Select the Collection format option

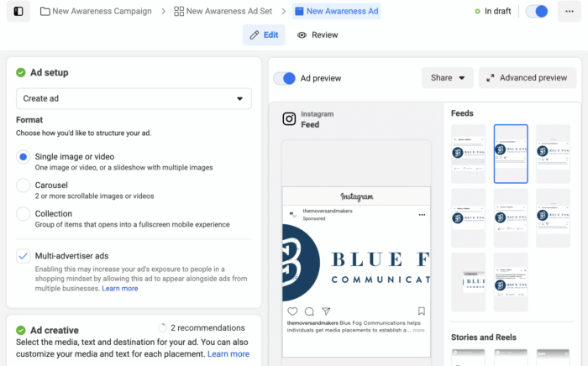tap(24, 213)
